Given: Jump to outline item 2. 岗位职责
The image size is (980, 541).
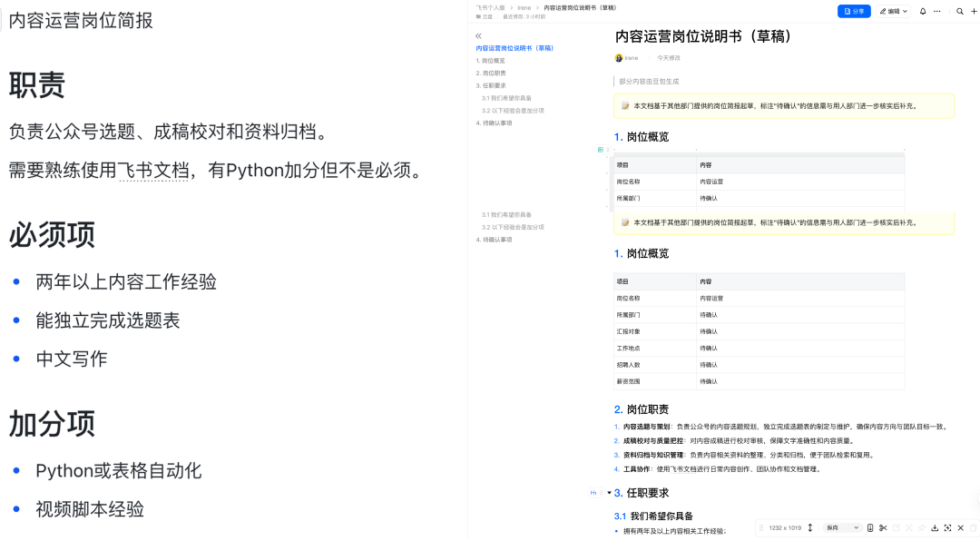Looking at the screenshot, I should pyautogui.click(x=491, y=74).
